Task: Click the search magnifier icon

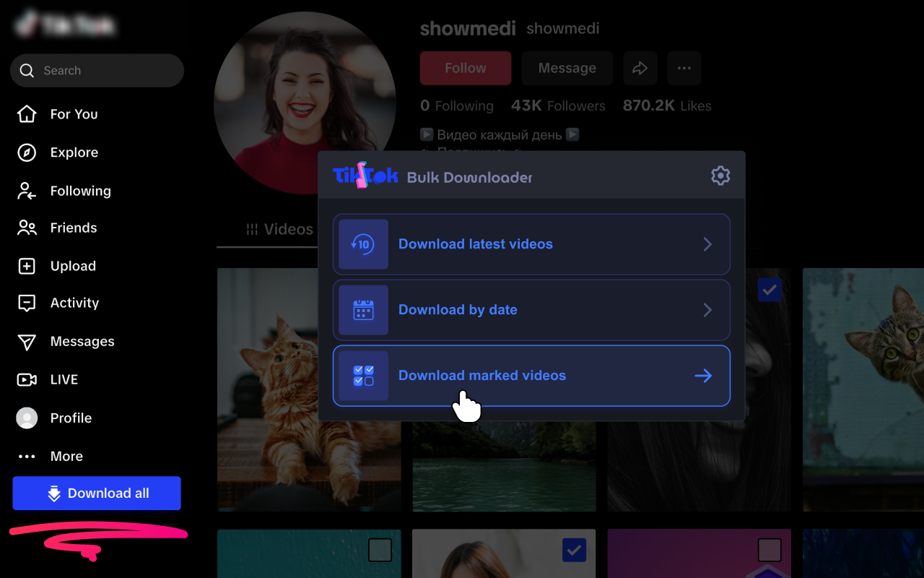Action: pyautogui.click(x=27, y=70)
